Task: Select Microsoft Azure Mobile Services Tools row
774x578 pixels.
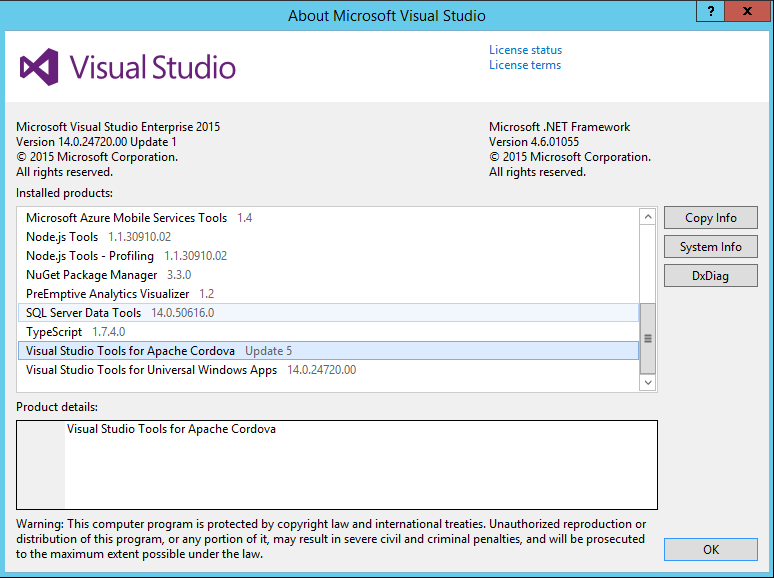Action: pos(328,218)
